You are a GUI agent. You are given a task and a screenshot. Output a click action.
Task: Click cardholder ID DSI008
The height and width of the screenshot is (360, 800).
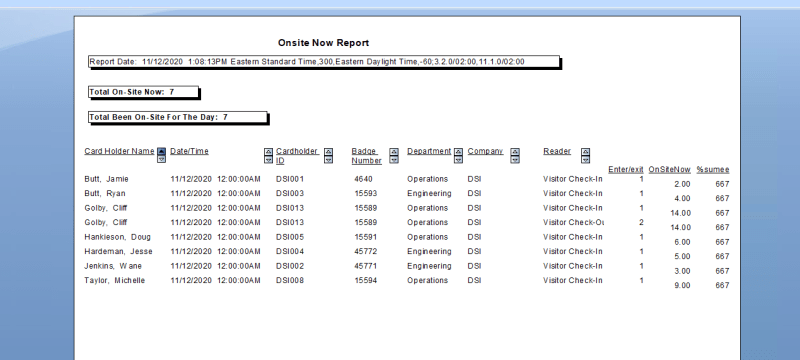coord(290,280)
